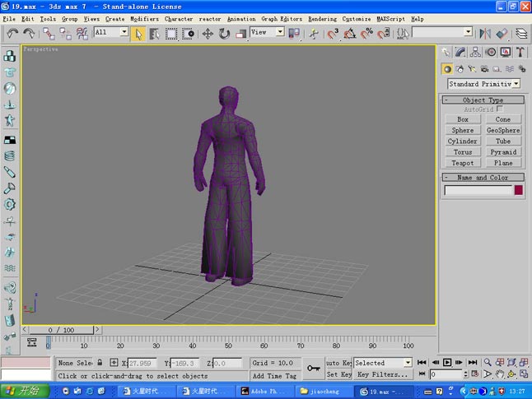
Task: Choose the Select Object arrow tool
Action: click(138, 34)
